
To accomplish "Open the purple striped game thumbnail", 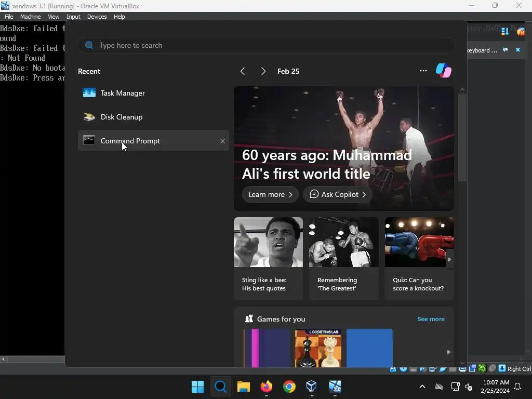I will click(x=267, y=348).
